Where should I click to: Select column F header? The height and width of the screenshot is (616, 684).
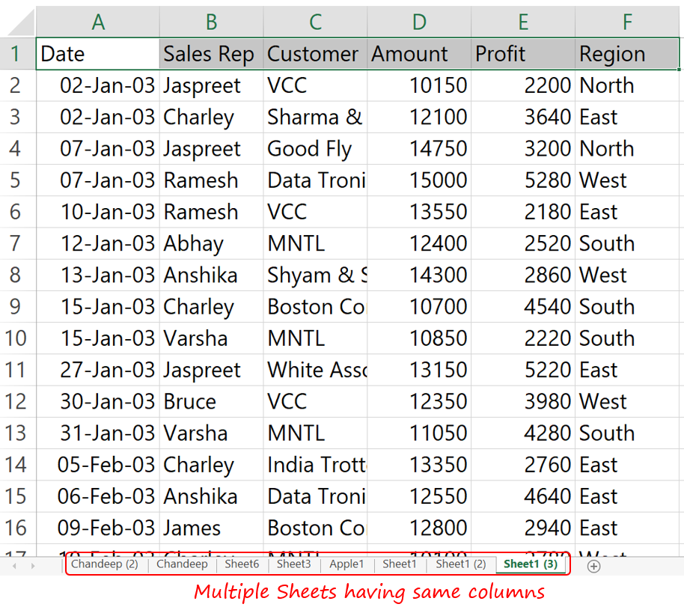[627, 22]
